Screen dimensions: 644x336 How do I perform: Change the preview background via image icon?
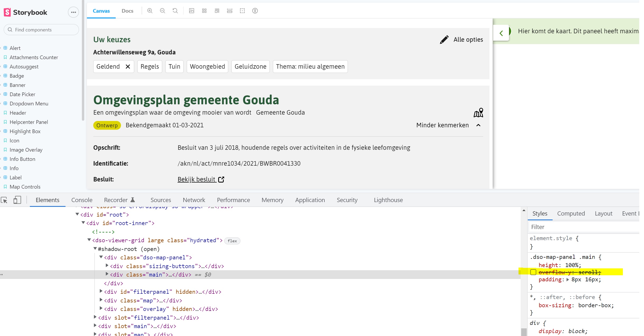[x=192, y=11]
